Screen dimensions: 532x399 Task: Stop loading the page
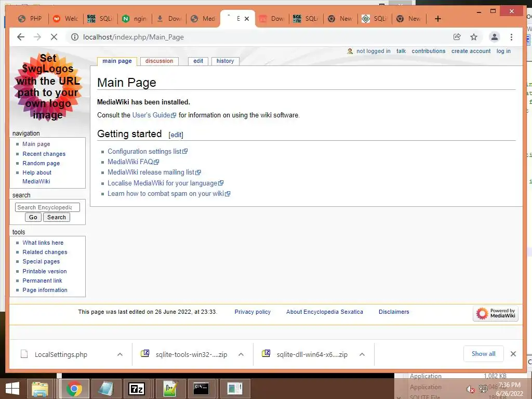point(54,37)
